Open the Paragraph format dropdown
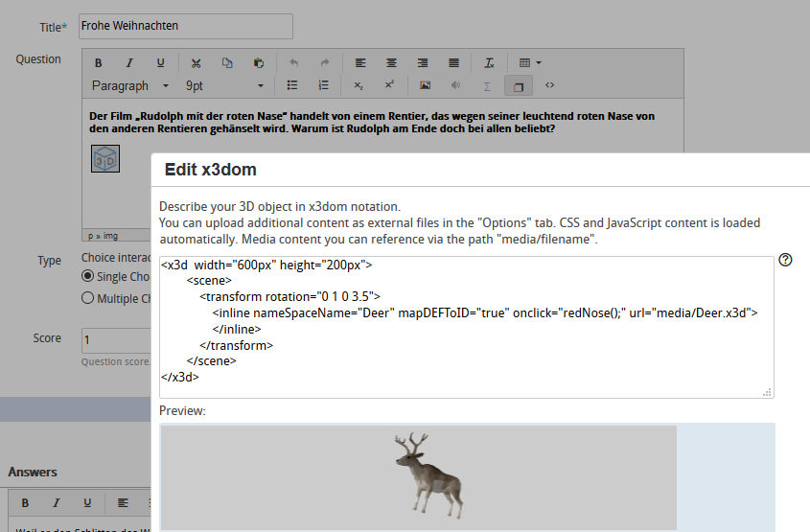 pos(129,86)
